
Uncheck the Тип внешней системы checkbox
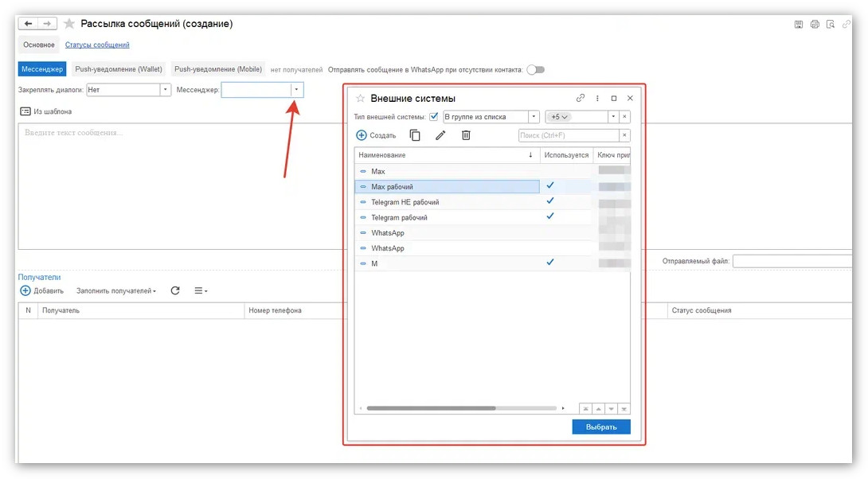pyautogui.click(x=434, y=116)
